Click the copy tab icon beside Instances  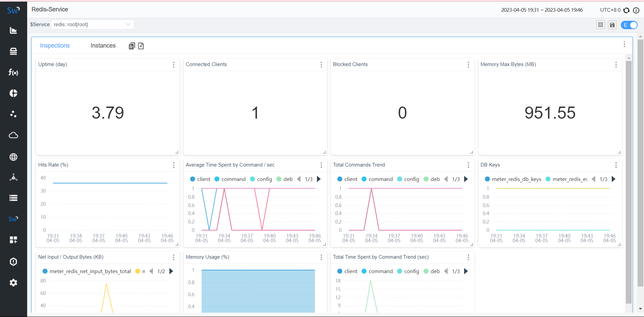click(132, 46)
